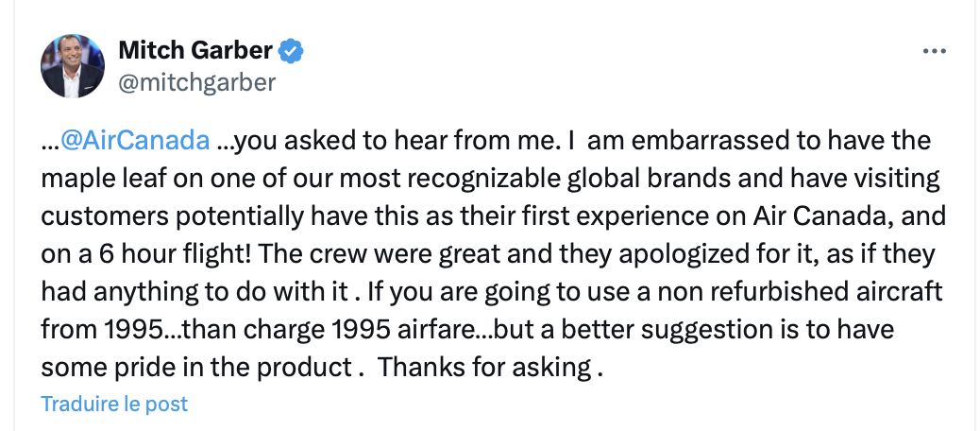Click Traduire le post link
Screen dimensions: 980x431
(114, 404)
